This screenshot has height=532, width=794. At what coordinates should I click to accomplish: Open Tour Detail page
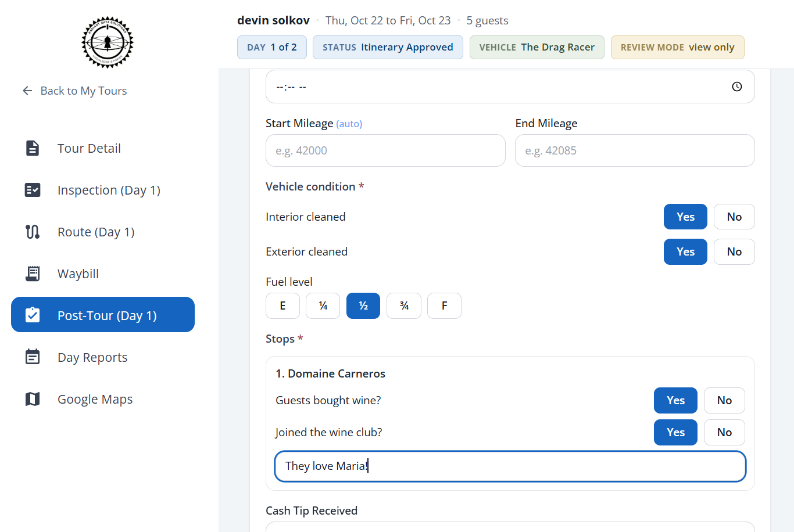[103, 148]
